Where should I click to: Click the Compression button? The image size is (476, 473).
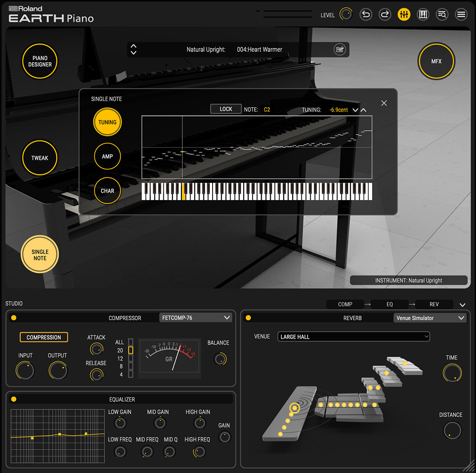coord(44,337)
